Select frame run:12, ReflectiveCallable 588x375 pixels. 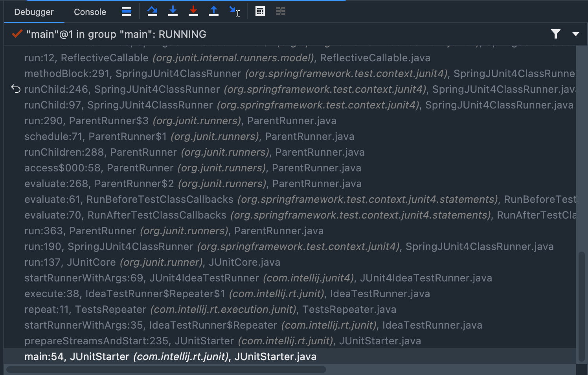pyautogui.click(x=290, y=58)
